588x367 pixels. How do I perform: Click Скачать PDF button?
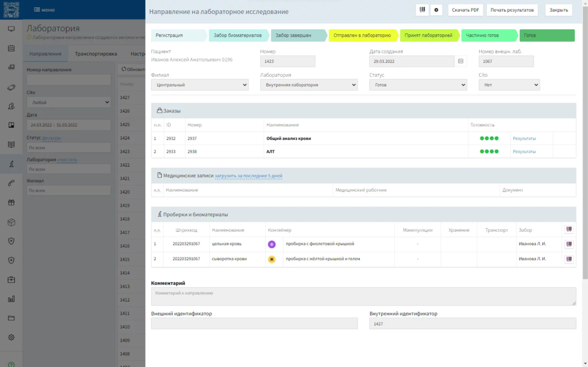pyautogui.click(x=465, y=10)
